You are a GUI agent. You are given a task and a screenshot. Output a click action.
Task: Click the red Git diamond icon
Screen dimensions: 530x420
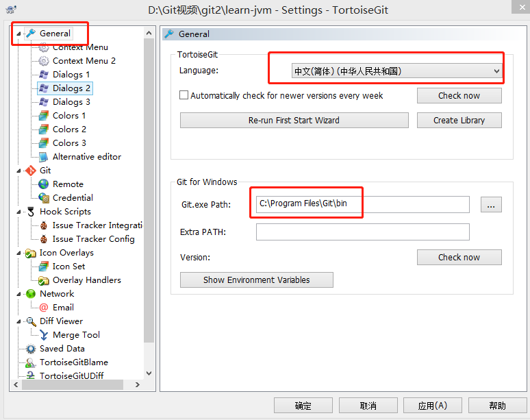click(31, 171)
